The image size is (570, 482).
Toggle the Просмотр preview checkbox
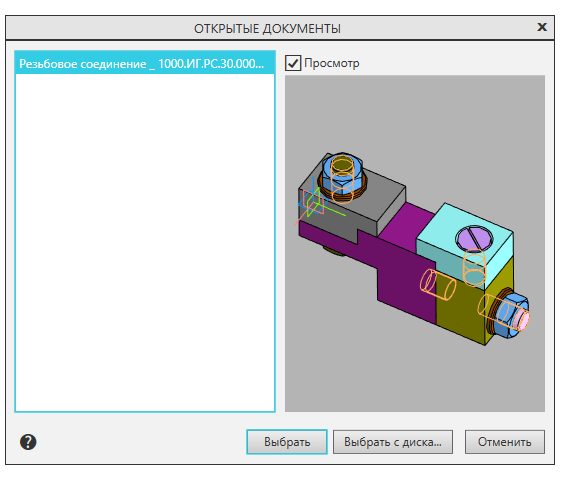pos(293,63)
